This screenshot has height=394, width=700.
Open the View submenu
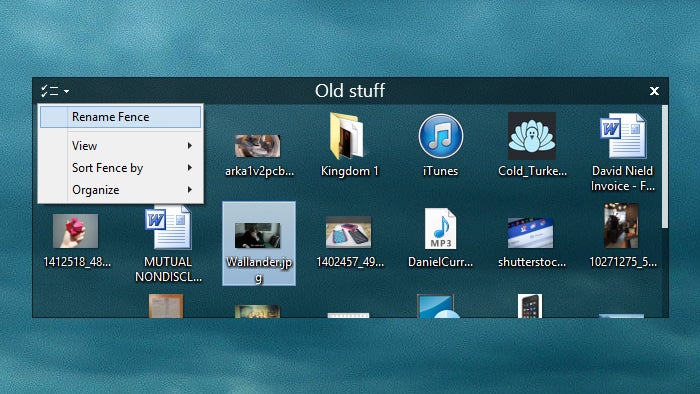(121, 145)
